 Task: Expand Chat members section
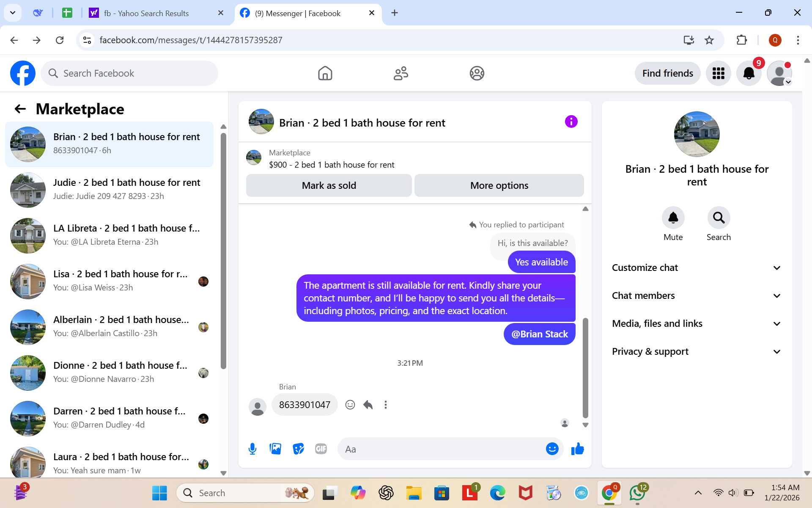point(696,295)
